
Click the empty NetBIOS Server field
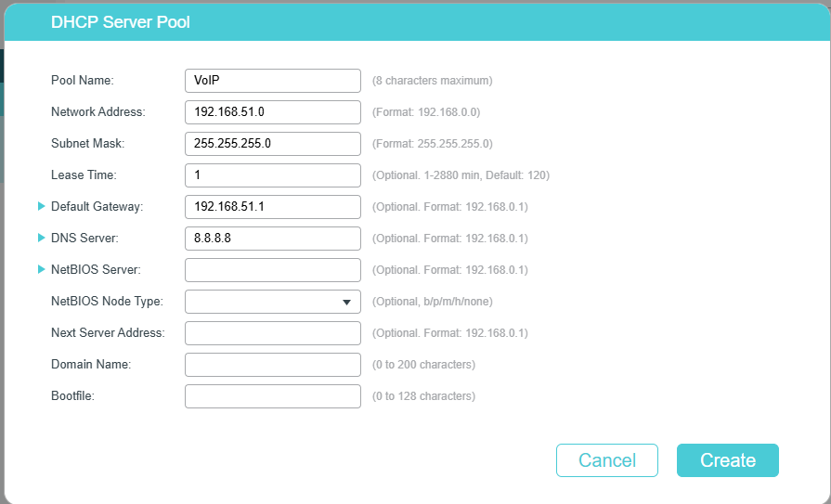pyautogui.click(x=273, y=270)
